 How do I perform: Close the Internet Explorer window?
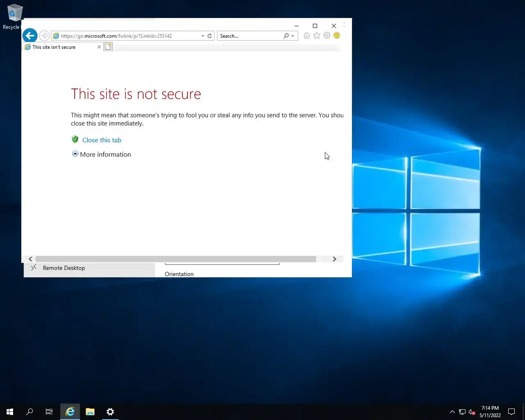click(334, 26)
